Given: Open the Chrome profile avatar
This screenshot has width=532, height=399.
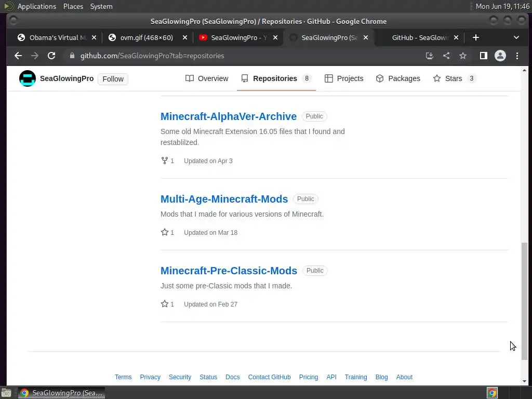Looking at the screenshot, I should pos(500,56).
